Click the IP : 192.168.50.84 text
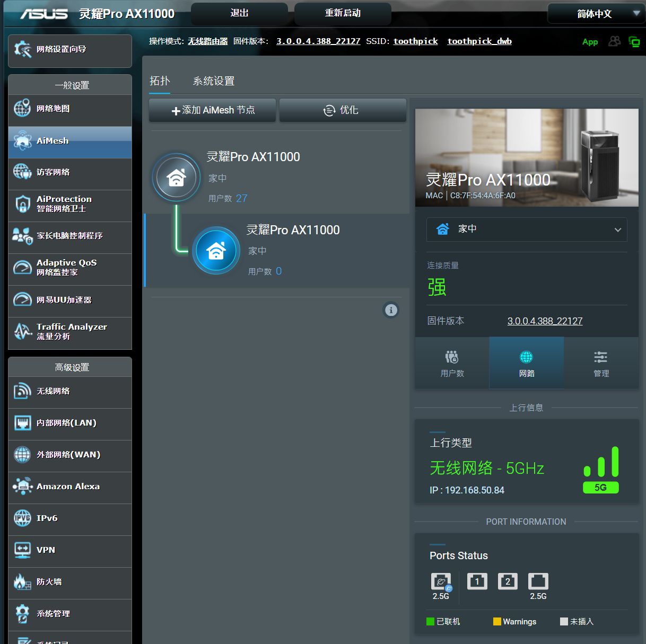The height and width of the screenshot is (644, 646). [467, 490]
